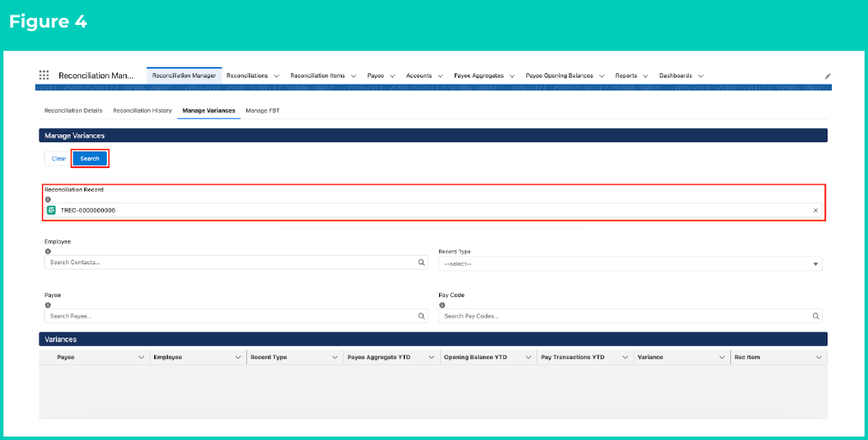Expand the Reconciliation Items nav chevron
The image size is (868, 440).
tap(353, 76)
